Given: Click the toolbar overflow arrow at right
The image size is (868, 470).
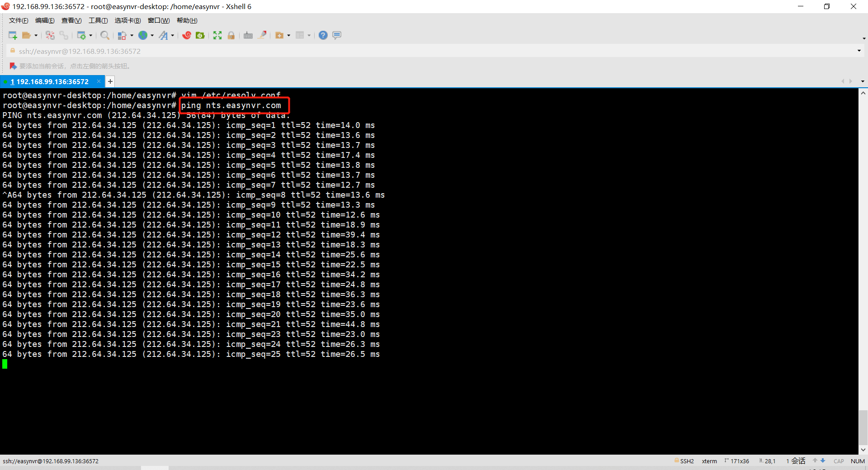Looking at the screenshot, I should [864, 38].
